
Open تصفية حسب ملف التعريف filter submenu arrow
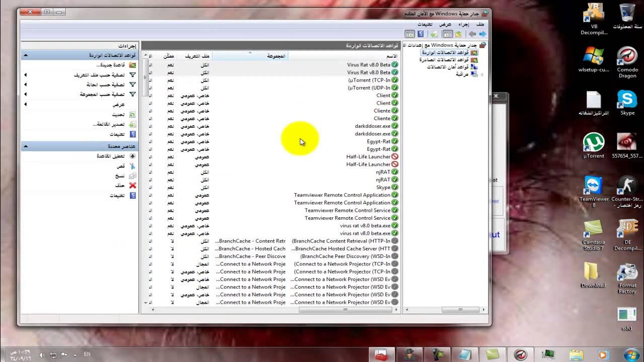click(26, 75)
